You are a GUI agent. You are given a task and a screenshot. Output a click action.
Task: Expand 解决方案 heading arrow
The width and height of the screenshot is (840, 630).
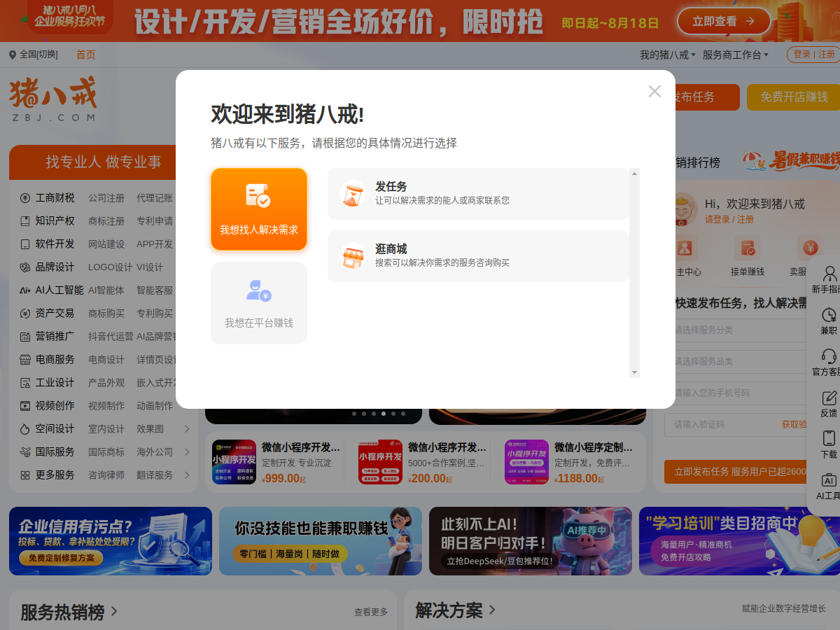coord(492,610)
